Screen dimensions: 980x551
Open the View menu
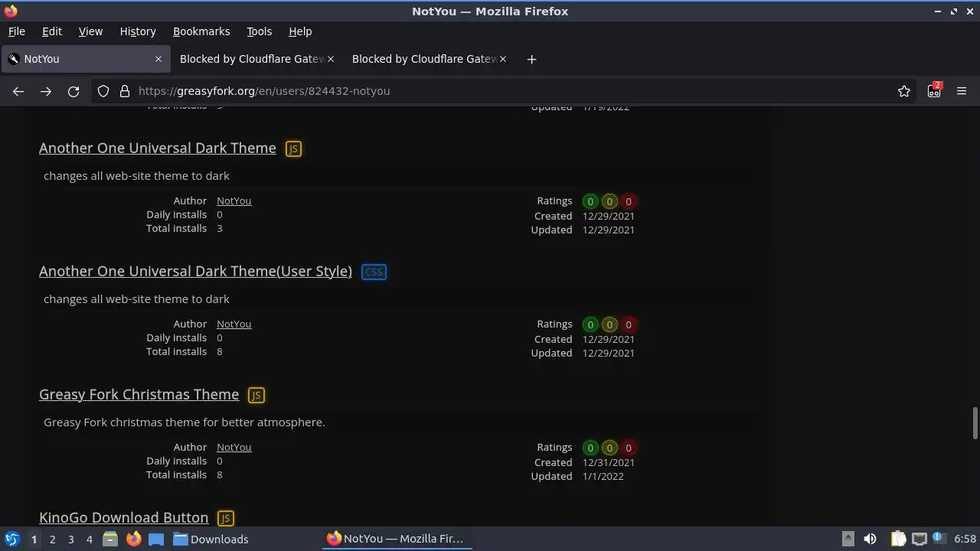(90, 31)
